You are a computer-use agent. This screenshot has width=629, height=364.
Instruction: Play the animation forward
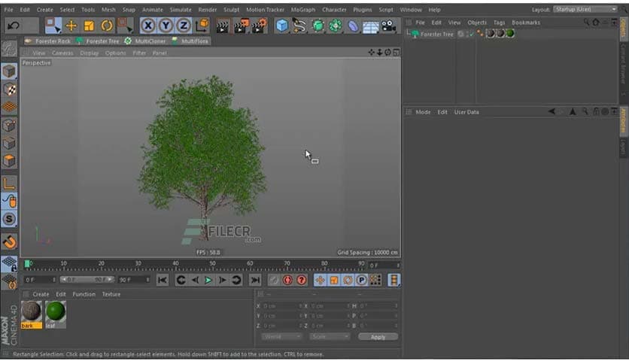coord(208,281)
